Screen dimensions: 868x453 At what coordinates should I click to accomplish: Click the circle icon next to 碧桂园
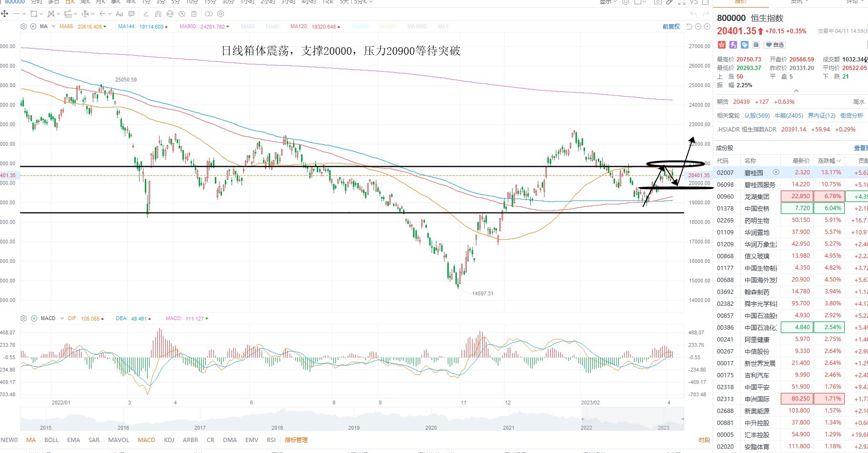point(776,172)
